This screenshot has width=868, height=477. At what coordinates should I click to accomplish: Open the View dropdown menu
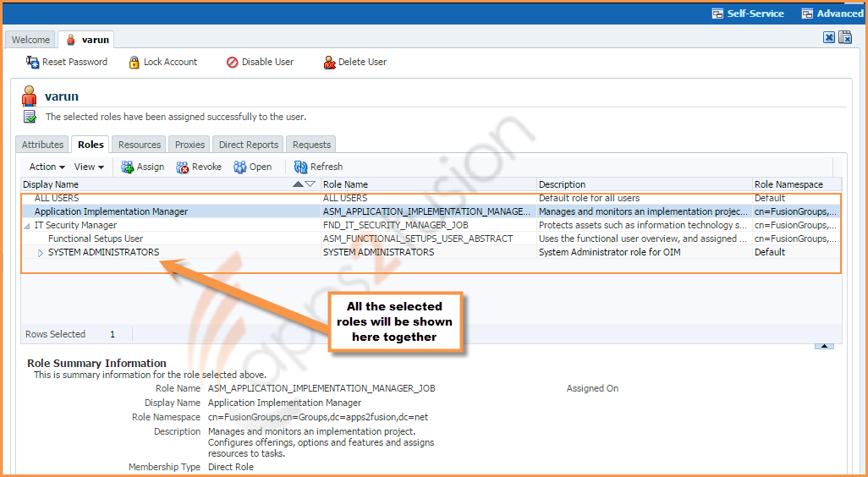89,167
